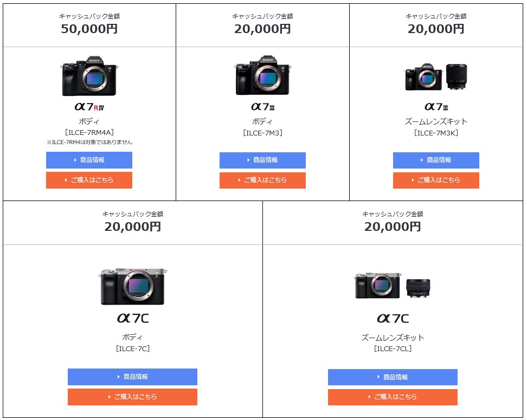The height and width of the screenshot is (420, 527).
Task: Open 商品情報 for α7C zoom lens kit
Action: (393, 377)
